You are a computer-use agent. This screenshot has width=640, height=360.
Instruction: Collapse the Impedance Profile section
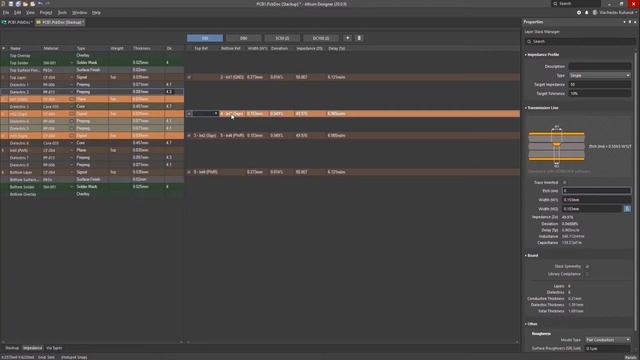point(526,55)
